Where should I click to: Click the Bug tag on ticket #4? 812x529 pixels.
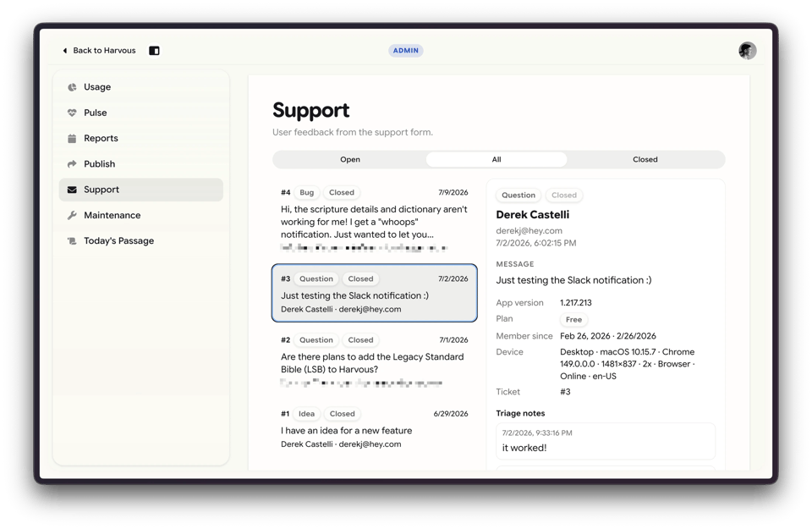click(x=306, y=193)
